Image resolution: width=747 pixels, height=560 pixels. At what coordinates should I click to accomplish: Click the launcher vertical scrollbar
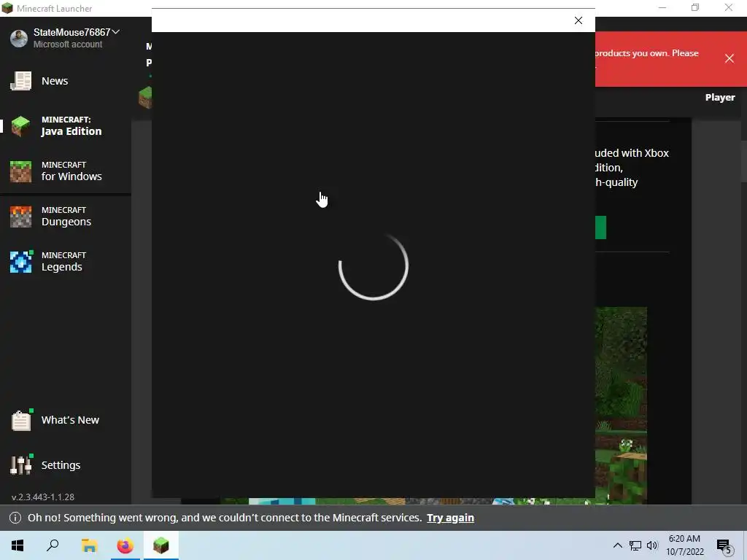click(743, 162)
